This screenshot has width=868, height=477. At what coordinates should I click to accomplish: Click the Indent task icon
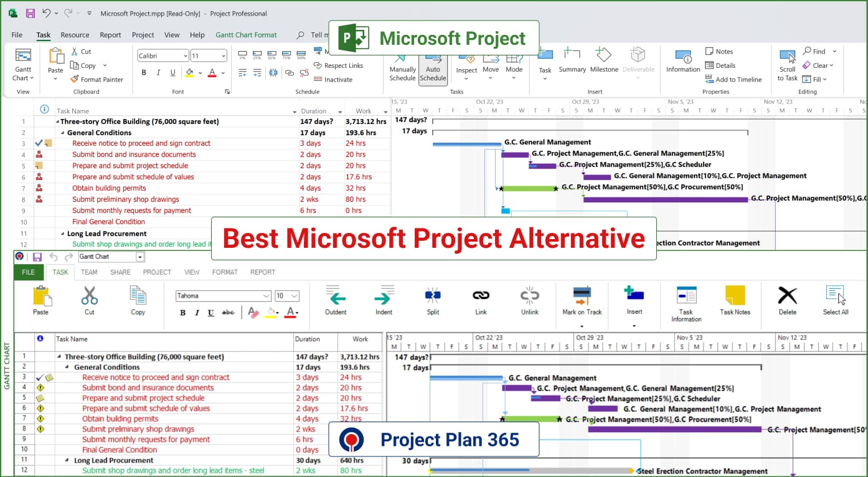(x=384, y=302)
